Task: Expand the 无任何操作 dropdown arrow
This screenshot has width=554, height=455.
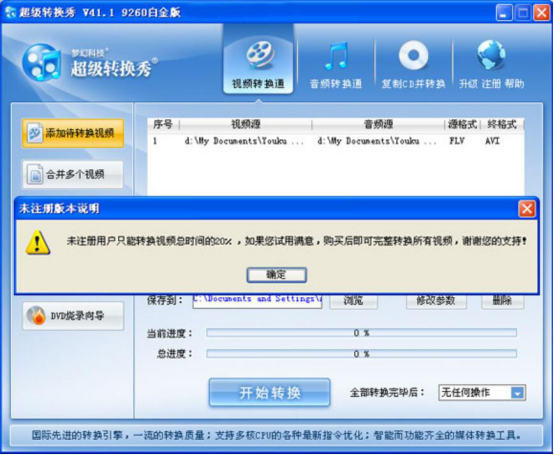Action: click(x=517, y=392)
